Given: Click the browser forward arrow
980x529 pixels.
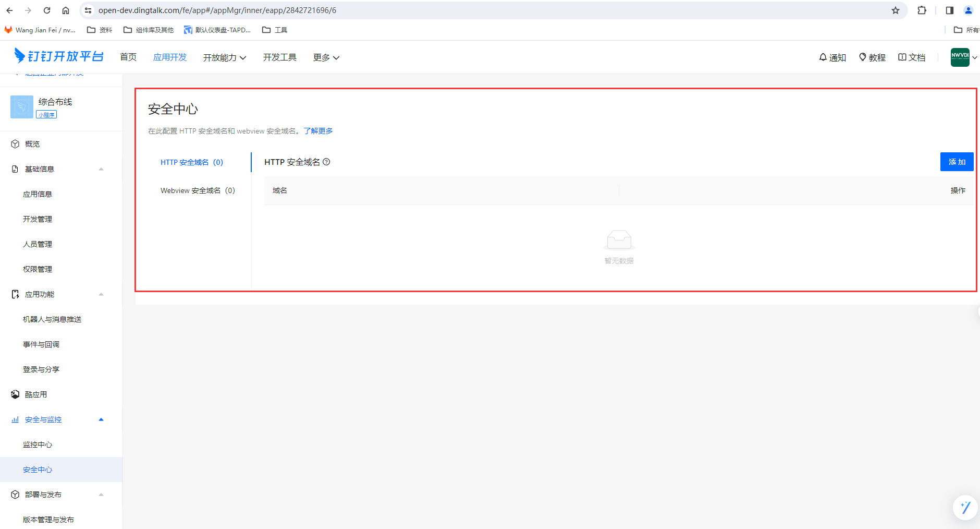Looking at the screenshot, I should pos(28,10).
